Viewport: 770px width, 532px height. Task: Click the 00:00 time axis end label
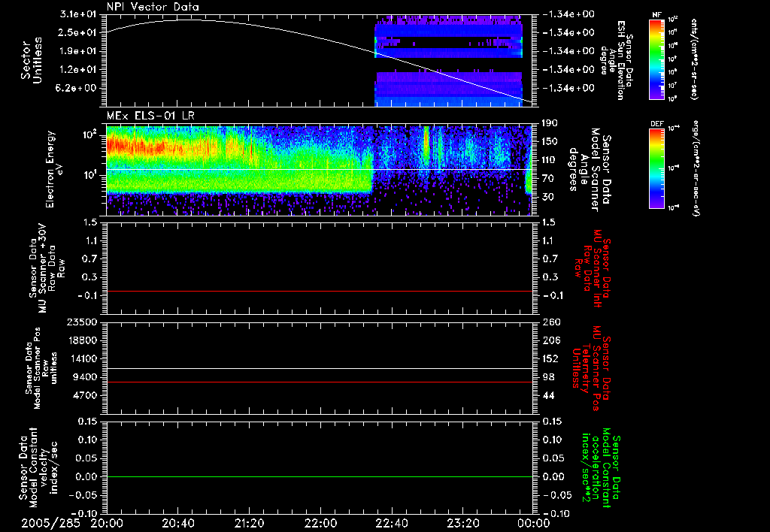click(x=533, y=521)
